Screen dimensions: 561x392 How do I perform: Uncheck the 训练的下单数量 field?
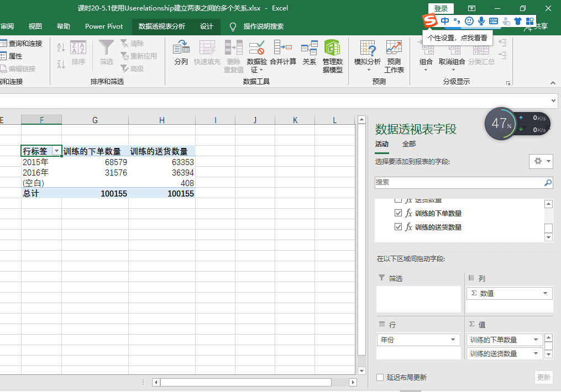click(x=398, y=213)
